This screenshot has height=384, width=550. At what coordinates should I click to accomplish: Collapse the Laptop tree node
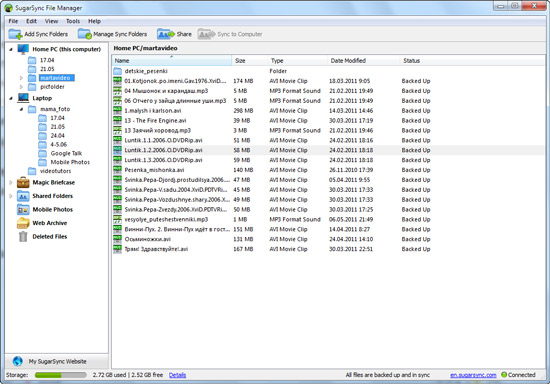click(11, 98)
